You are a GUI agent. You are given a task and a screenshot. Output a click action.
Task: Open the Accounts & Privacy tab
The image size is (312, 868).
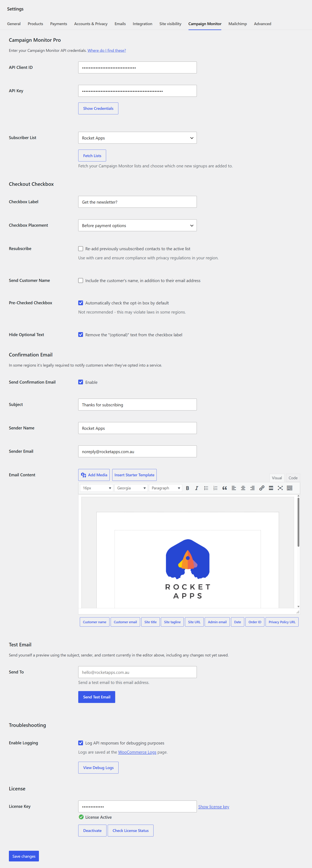tap(91, 24)
